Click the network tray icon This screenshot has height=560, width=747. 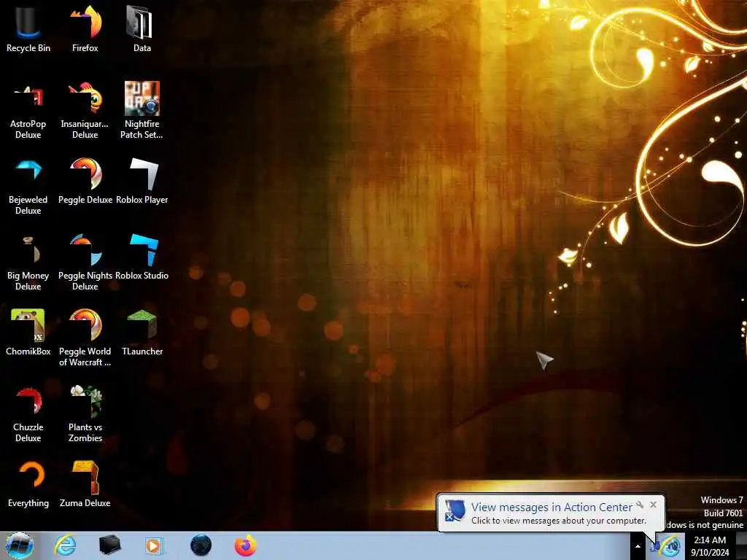click(672, 547)
